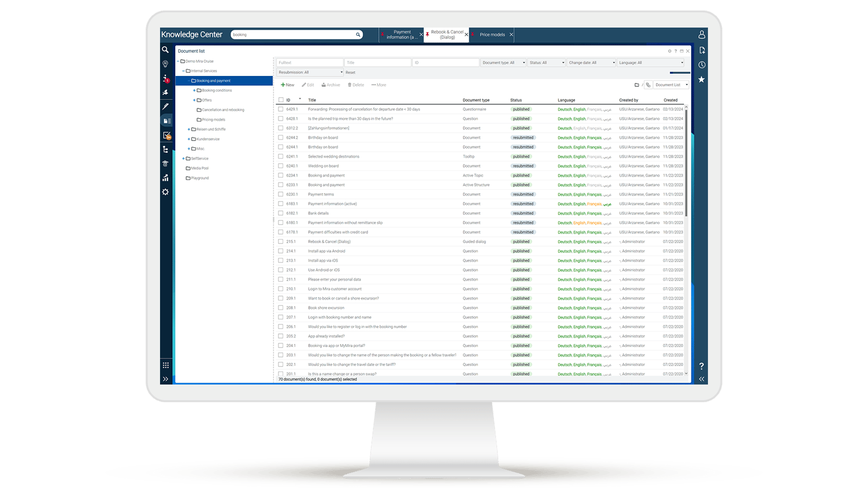Switch to the Price models tab
Screen dimensions: 868x488
[492, 34]
